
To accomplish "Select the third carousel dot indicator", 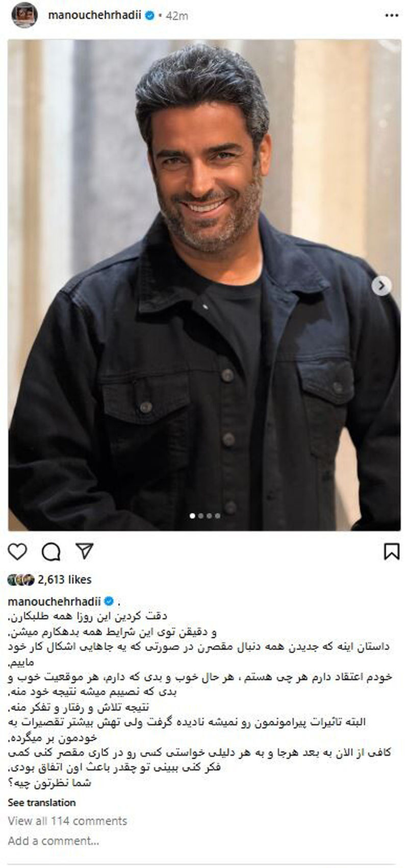I will [210, 516].
